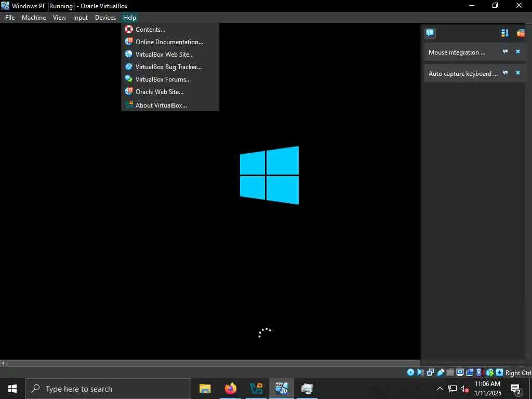Click the Mouse integration notification text
The image size is (532, 399).
(457, 52)
